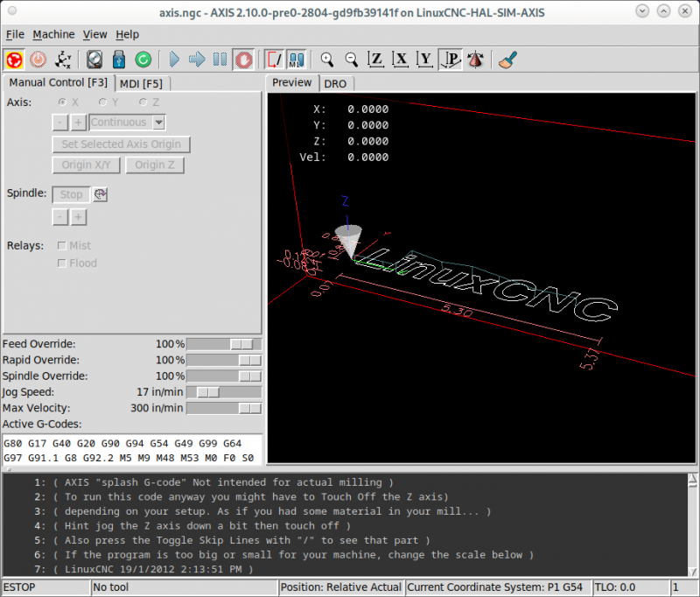Click the jog minus button
The image size is (700, 597).
(x=59, y=123)
